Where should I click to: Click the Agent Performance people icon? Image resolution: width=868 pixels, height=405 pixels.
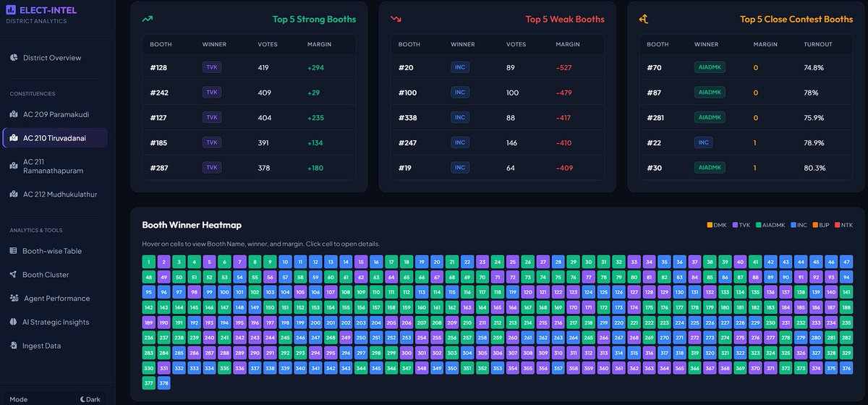14,298
